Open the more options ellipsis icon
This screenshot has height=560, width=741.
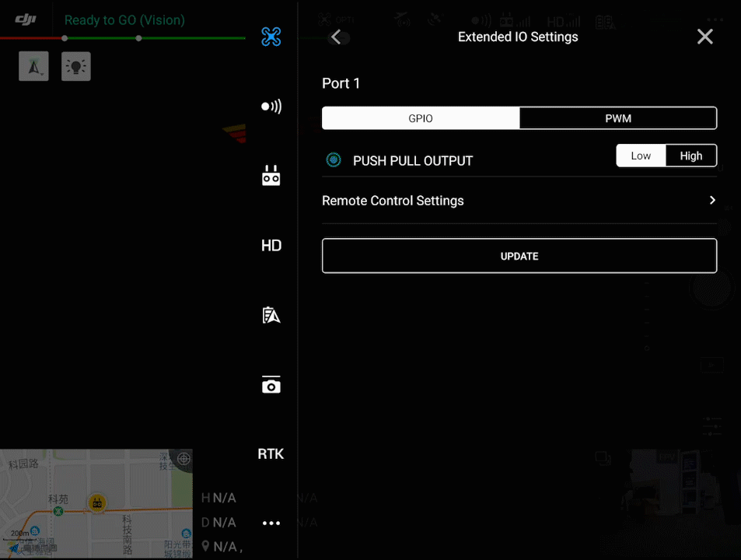point(271,523)
